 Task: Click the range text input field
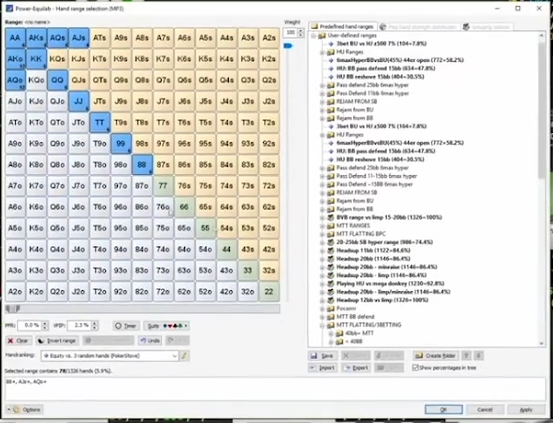(275, 389)
